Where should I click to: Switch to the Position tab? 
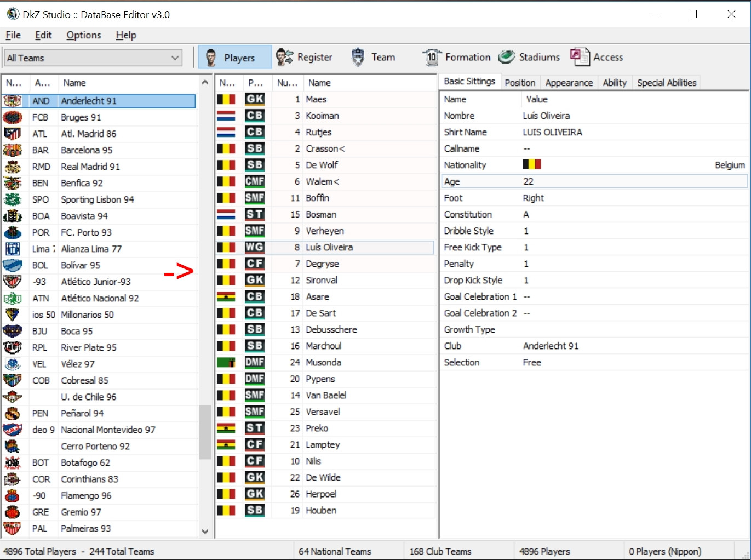(520, 83)
